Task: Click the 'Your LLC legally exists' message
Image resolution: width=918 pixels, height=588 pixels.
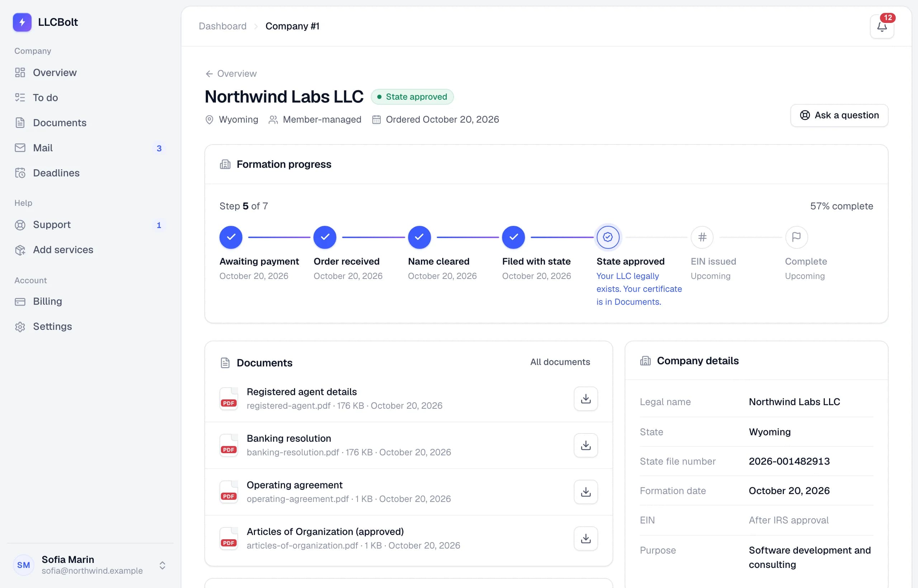Action: (639, 289)
